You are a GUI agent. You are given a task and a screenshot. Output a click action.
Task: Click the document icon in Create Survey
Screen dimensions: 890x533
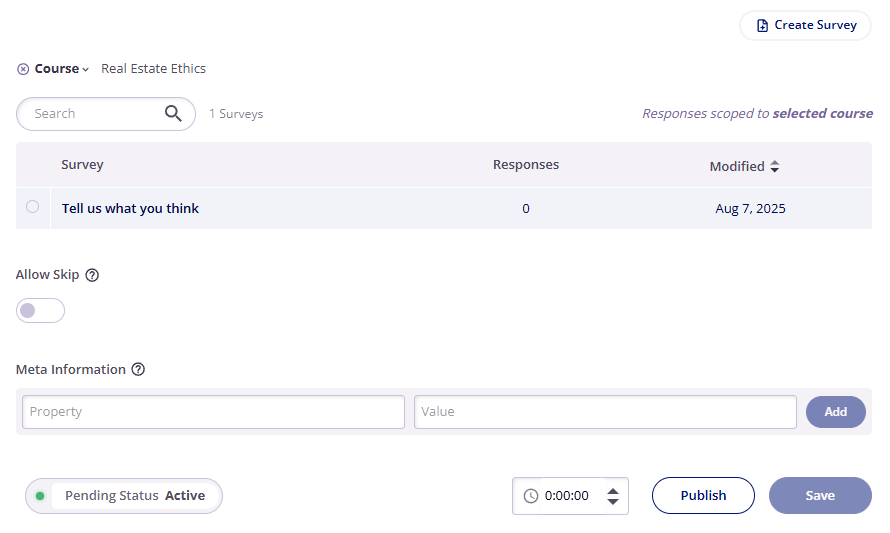point(762,26)
